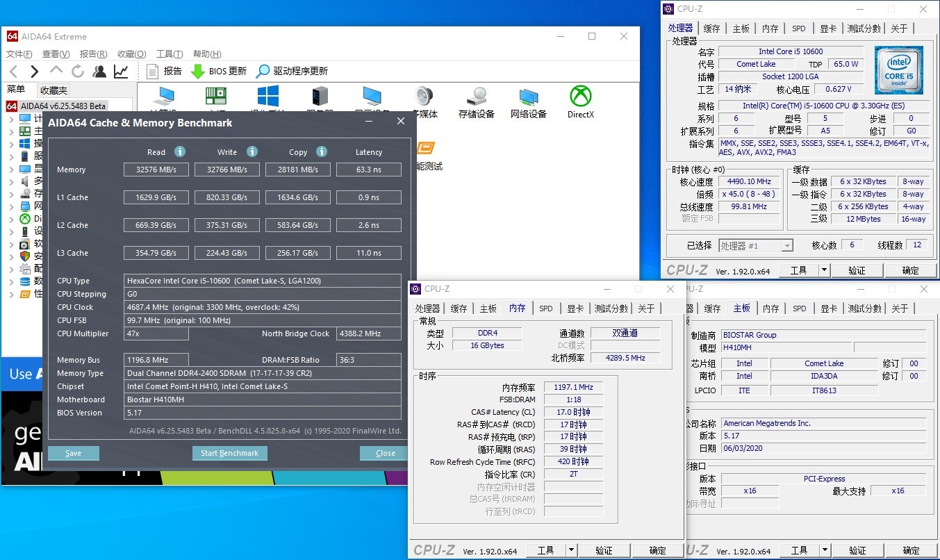Switch to 测试分数 tab in top CPU-Z window
The width and height of the screenshot is (940, 560).
click(x=864, y=28)
